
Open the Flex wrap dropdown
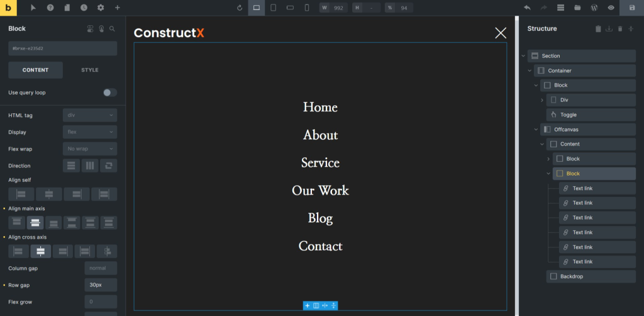click(89, 149)
